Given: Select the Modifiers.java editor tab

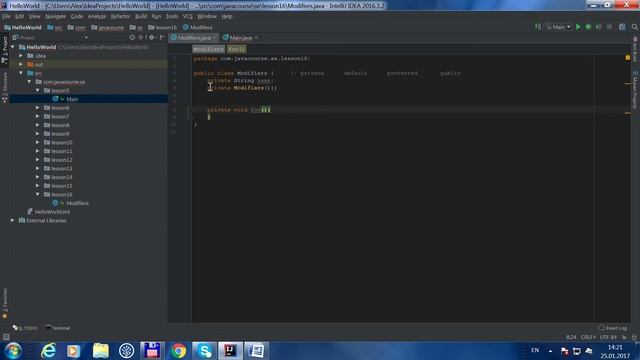Looking at the screenshot, I should [x=194, y=38].
